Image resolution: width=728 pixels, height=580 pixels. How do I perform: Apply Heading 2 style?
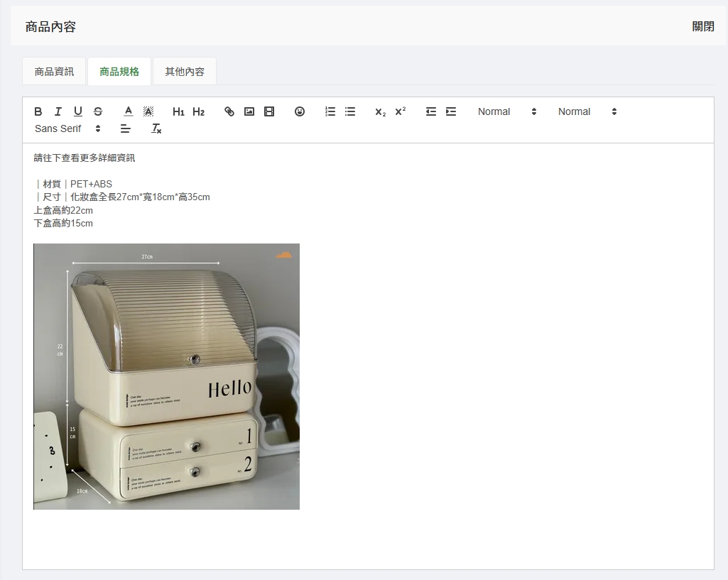198,111
